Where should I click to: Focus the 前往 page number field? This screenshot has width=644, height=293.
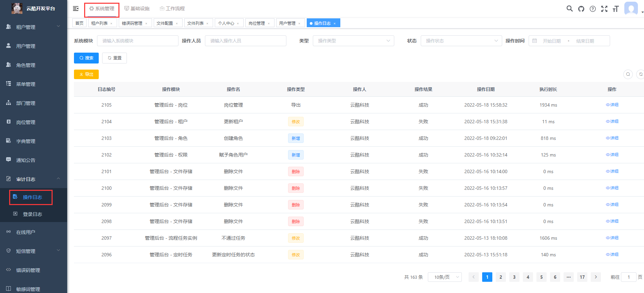pyautogui.click(x=629, y=277)
